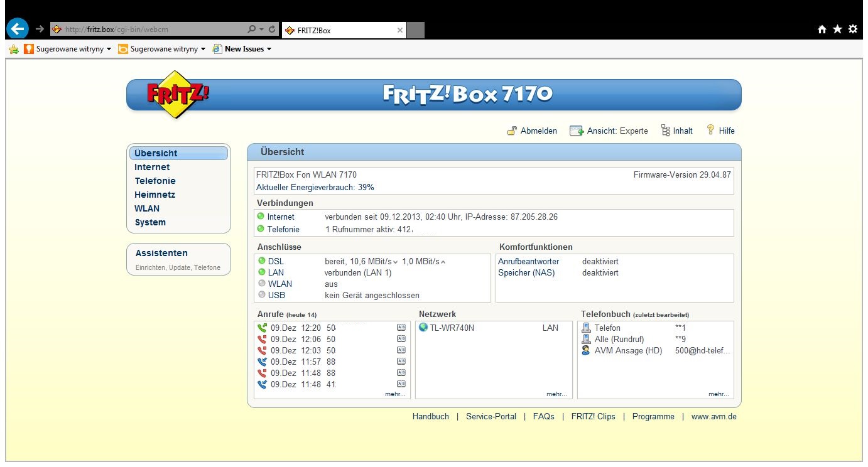The image size is (868, 467).
Task: Open the browser home page via house icon
Action: [x=822, y=29]
